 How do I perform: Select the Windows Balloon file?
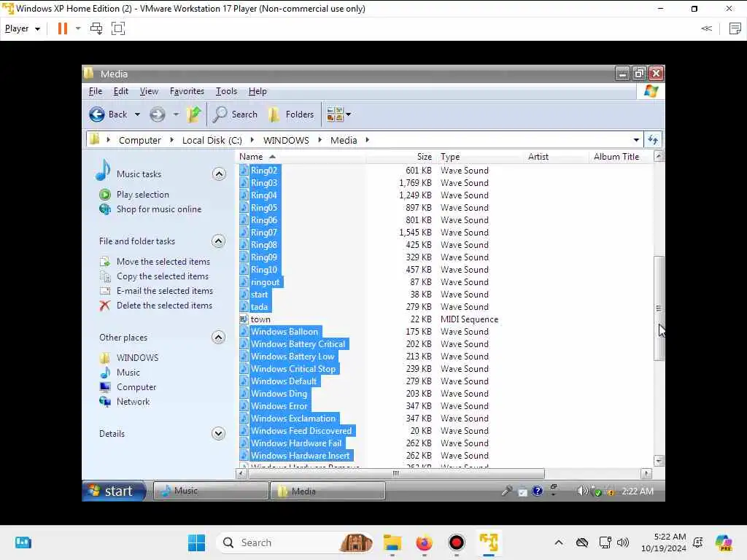(x=285, y=332)
